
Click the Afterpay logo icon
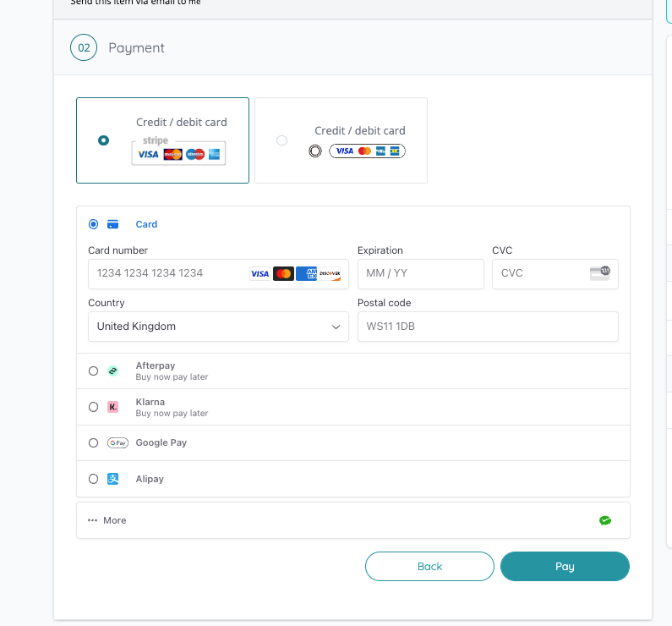pyautogui.click(x=112, y=371)
